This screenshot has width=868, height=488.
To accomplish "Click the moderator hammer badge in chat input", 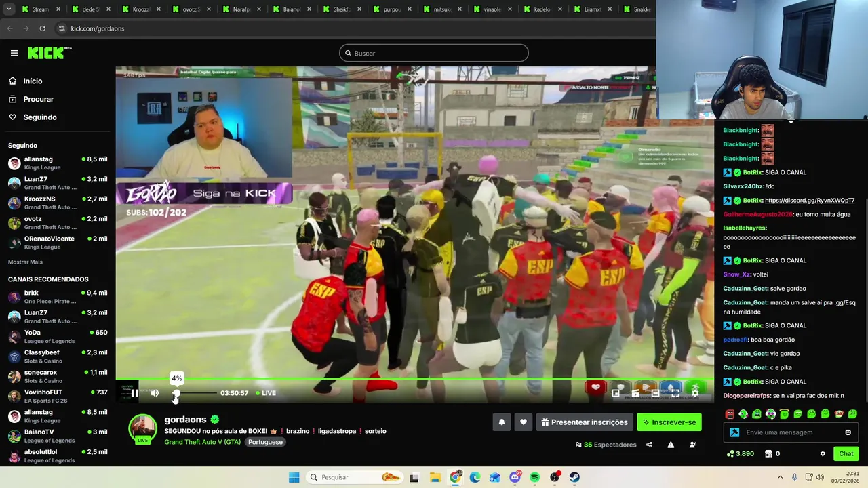I will click(734, 432).
